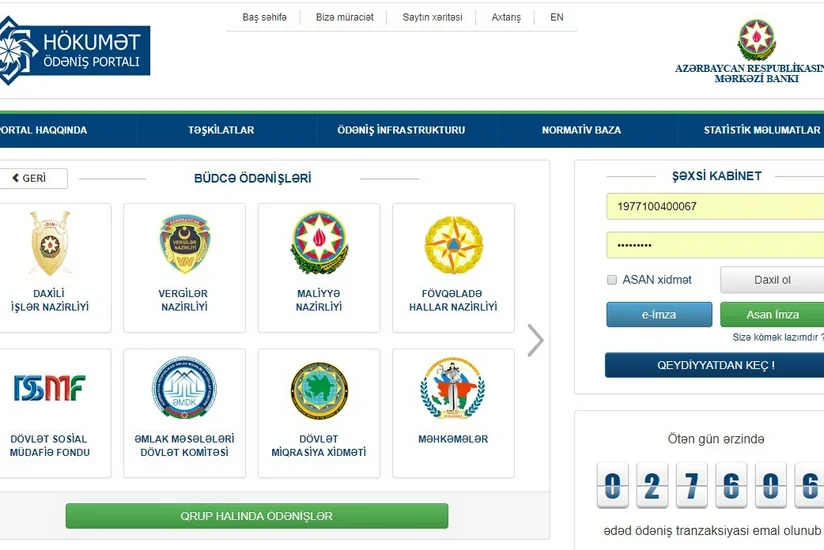Click the Geri back button
This screenshot has width=824, height=550.
(33, 179)
